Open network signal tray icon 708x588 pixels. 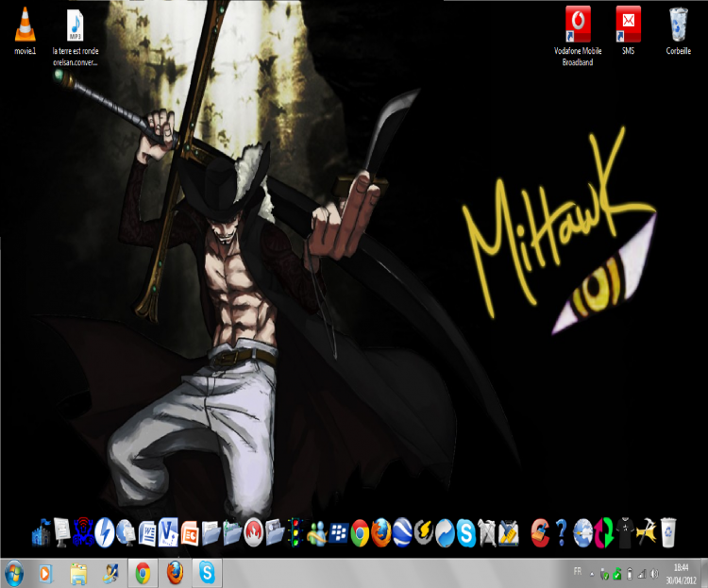[642, 574]
